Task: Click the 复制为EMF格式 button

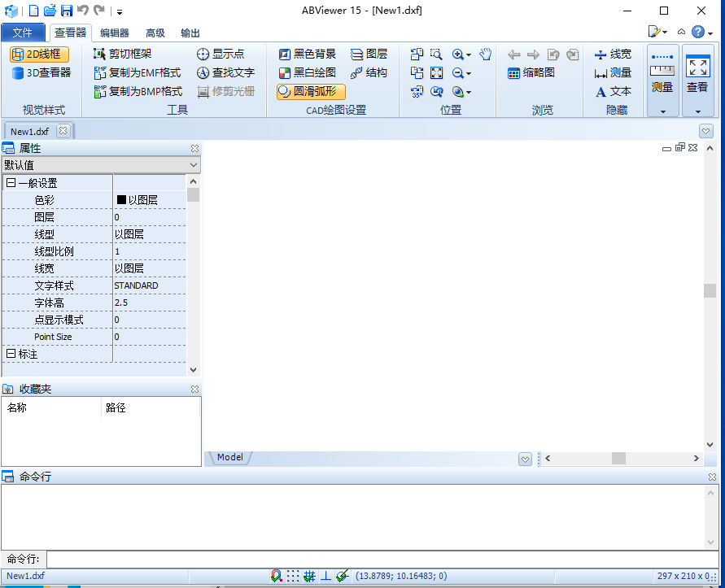Action: [x=138, y=72]
